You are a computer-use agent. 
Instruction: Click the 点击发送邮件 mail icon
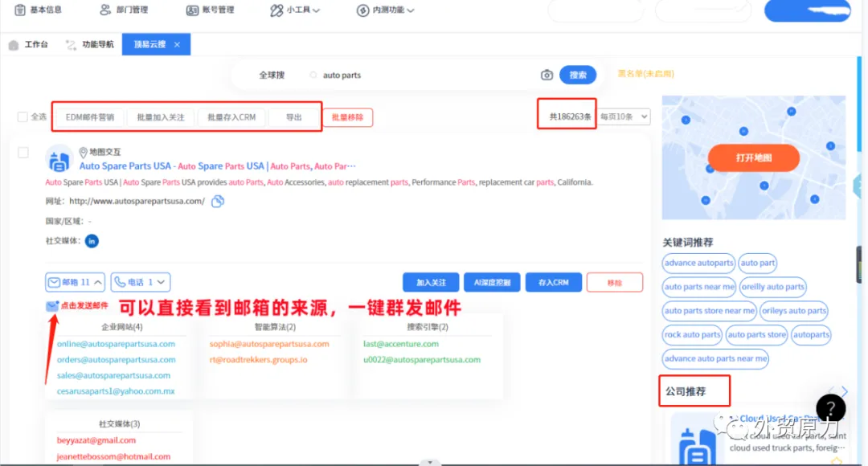(52, 305)
